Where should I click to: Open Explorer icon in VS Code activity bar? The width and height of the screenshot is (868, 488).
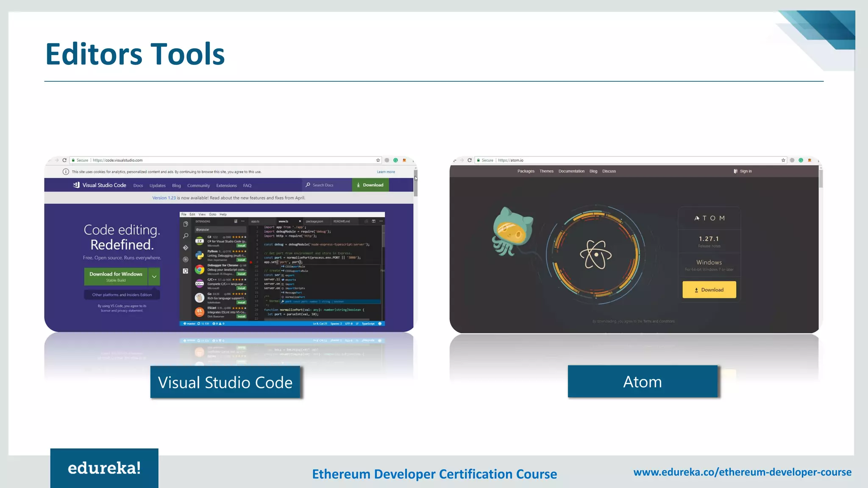pos(186,224)
